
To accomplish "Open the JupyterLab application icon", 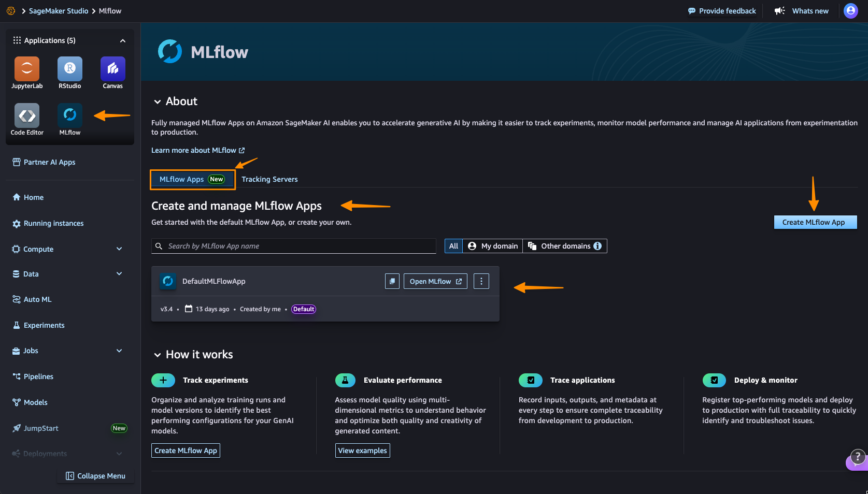I will [26, 68].
